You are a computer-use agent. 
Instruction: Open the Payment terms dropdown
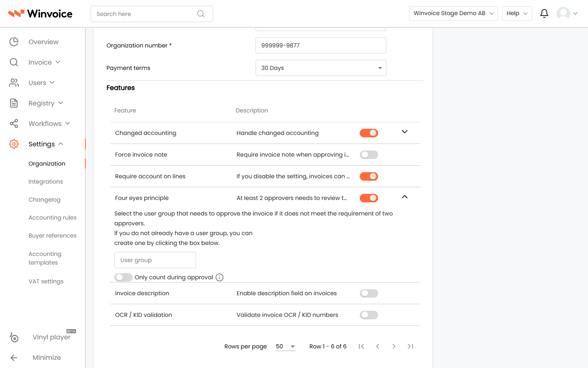tap(321, 68)
